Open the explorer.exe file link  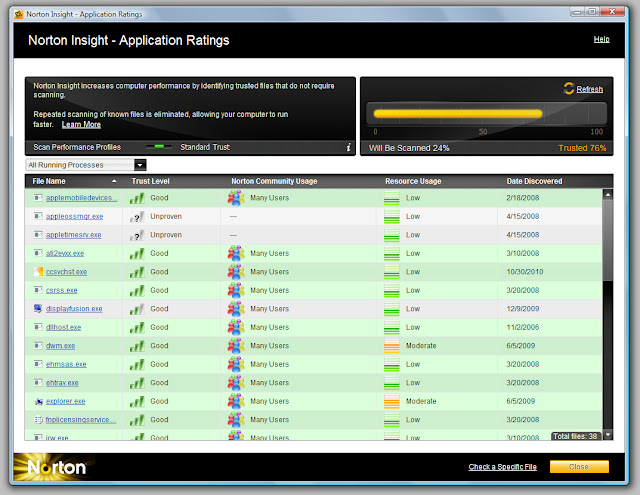tap(66, 401)
